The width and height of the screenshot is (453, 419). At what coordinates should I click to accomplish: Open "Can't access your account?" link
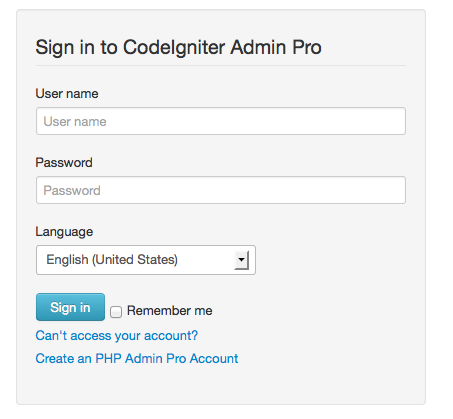coord(117,336)
